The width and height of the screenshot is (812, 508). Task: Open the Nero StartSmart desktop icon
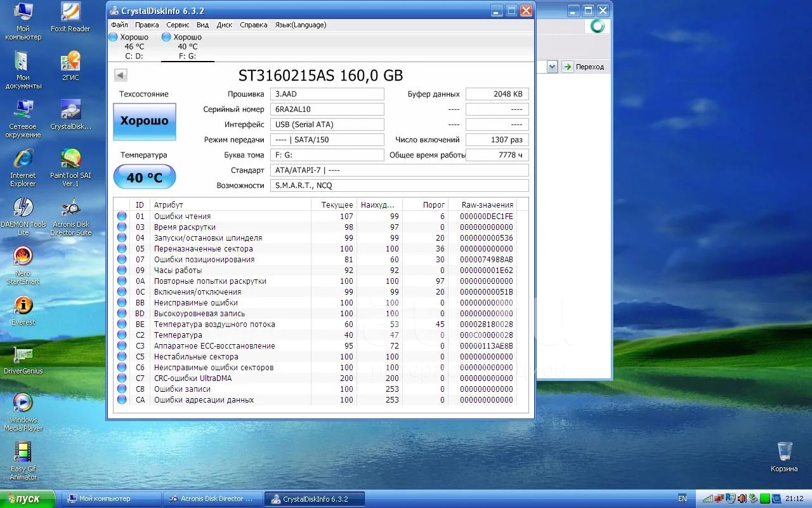23,265
